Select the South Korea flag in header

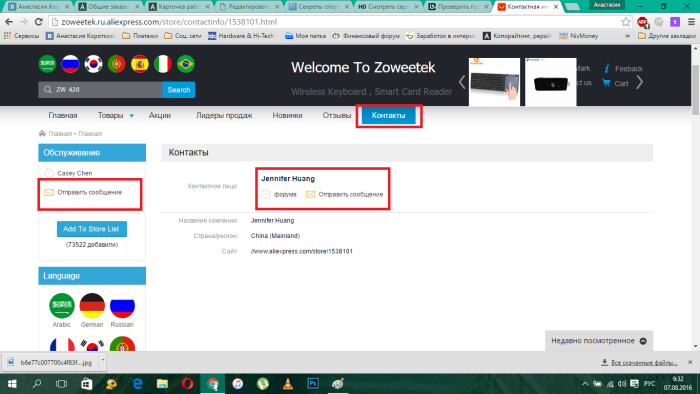(93, 64)
